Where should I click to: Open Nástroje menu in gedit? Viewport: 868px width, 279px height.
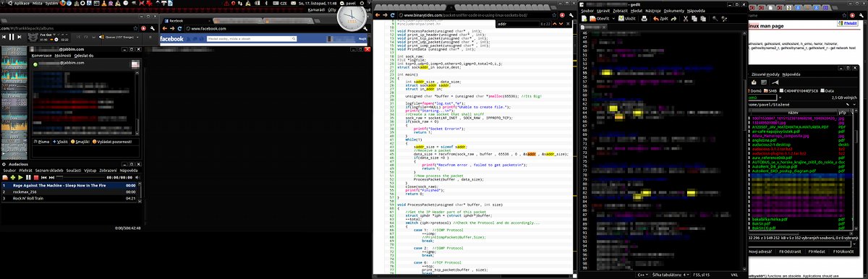(653, 11)
